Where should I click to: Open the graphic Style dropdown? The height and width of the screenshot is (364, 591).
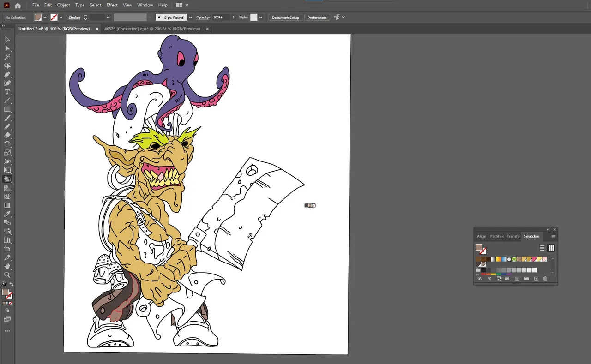(261, 17)
